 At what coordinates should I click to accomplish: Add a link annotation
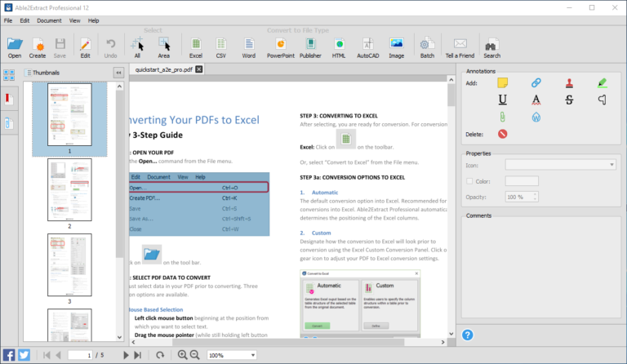pyautogui.click(x=536, y=82)
